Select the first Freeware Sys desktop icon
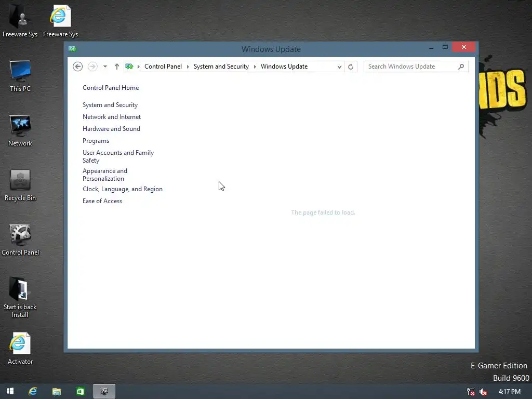532x399 pixels. pos(20,21)
